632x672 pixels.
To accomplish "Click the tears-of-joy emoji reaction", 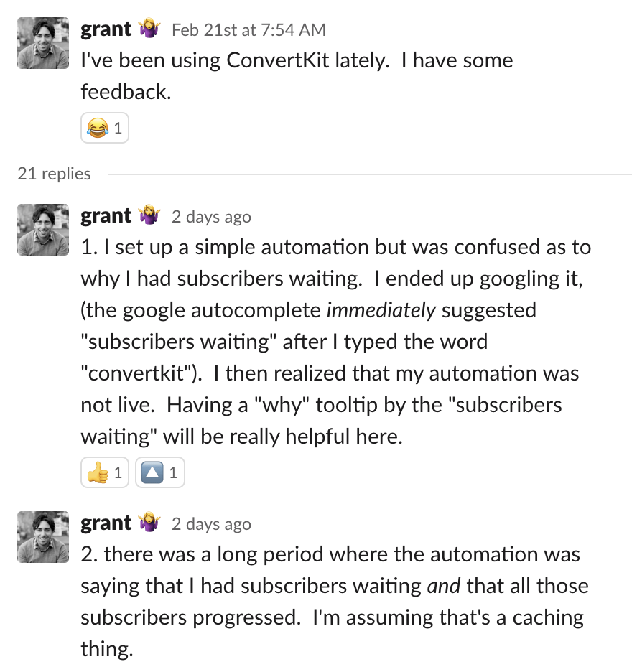I will pos(104,129).
